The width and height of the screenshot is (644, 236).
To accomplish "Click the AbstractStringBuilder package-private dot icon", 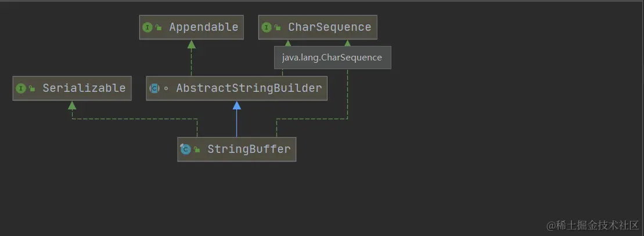I will [166, 89].
